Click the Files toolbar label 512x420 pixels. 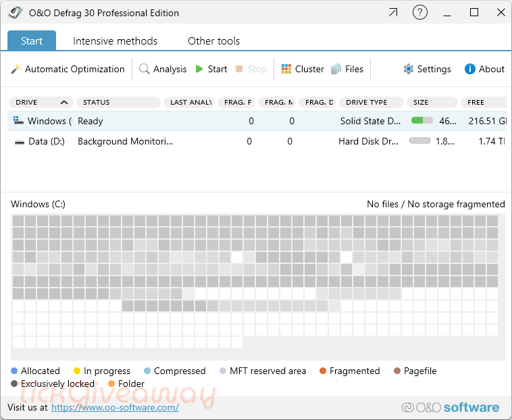point(354,69)
